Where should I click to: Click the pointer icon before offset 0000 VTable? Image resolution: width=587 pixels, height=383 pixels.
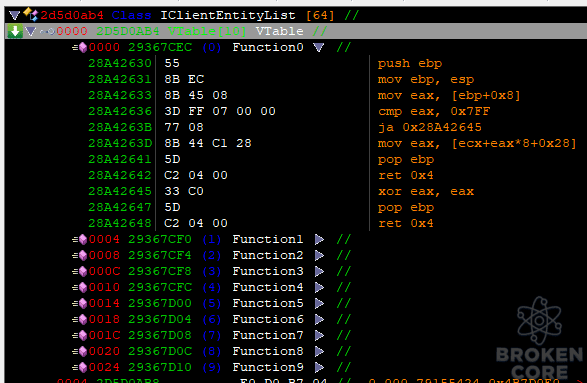pyautogui.click(x=47, y=31)
